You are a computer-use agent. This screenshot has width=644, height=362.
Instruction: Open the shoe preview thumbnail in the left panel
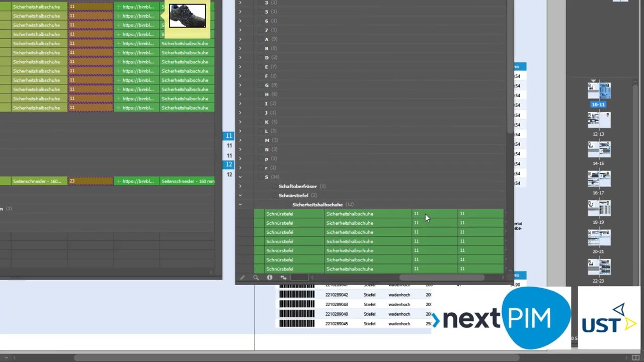187,16
